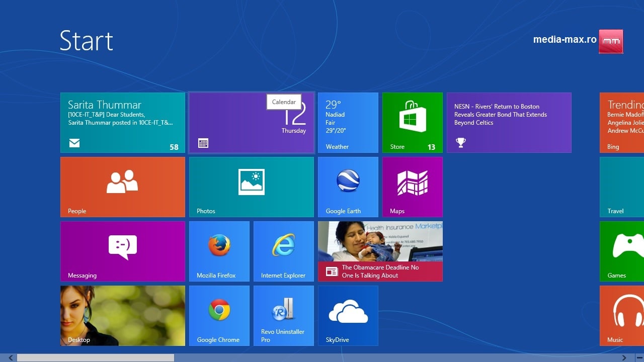Open the Bing Trending tile
The image size is (644, 362).
[622, 123]
